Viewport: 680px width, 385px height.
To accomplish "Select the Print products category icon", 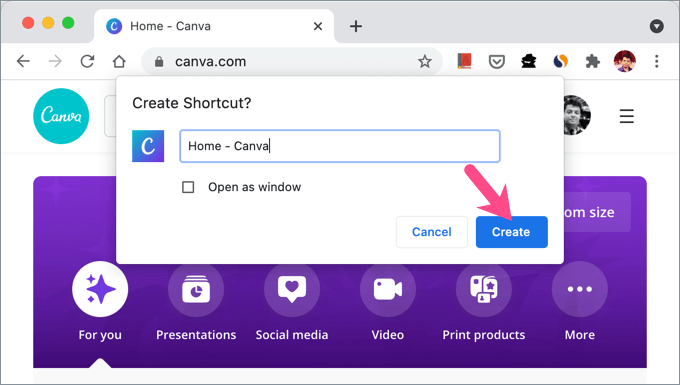I will [484, 289].
